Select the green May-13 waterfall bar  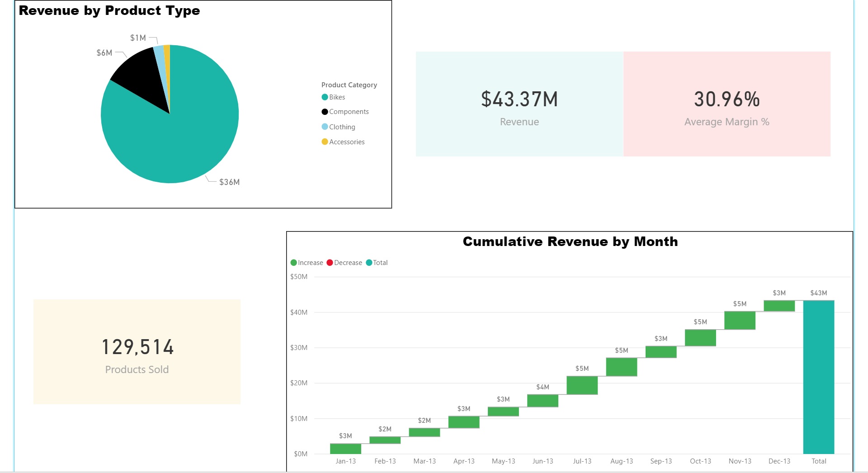503,412
